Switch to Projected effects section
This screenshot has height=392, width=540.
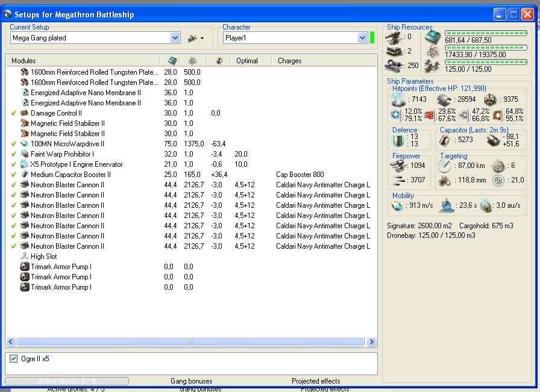tap(315, 381)
